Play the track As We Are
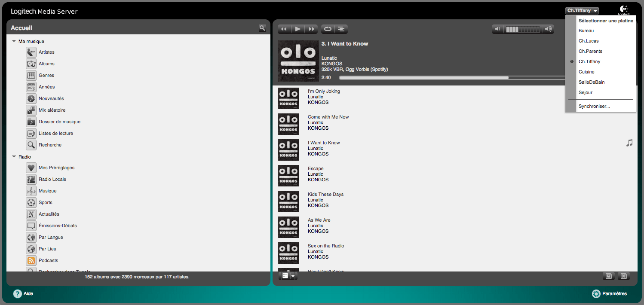The height and width of the screenshot is (305, 644). (x=319, y=220)
